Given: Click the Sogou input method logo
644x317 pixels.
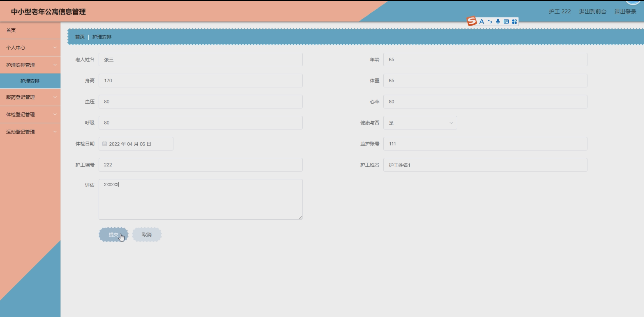Looking at the screenshot, I should tap(472, 21).
